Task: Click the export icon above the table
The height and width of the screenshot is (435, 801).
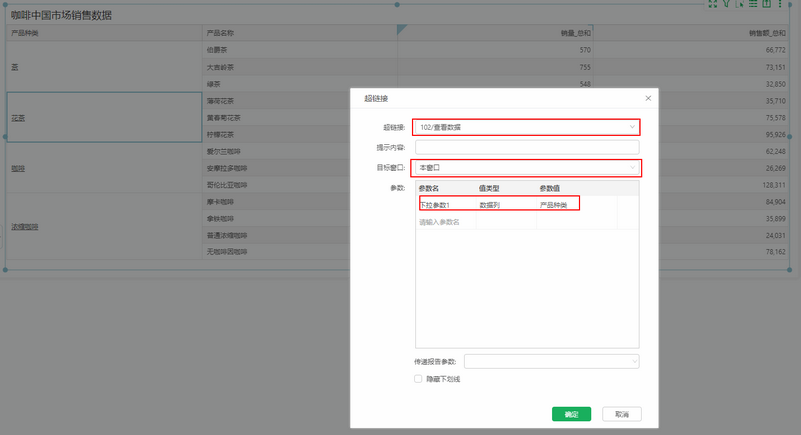Action: point(767,3)
